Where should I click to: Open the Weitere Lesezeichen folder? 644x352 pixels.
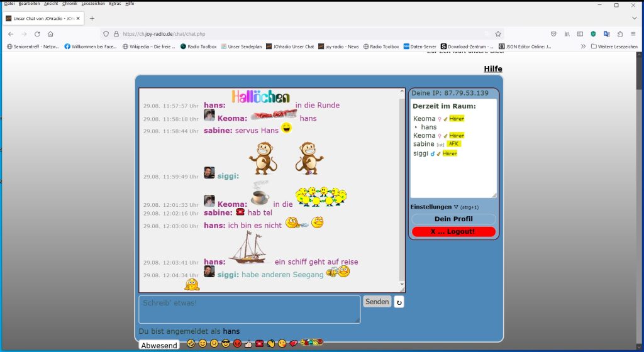tap(614, 47)
